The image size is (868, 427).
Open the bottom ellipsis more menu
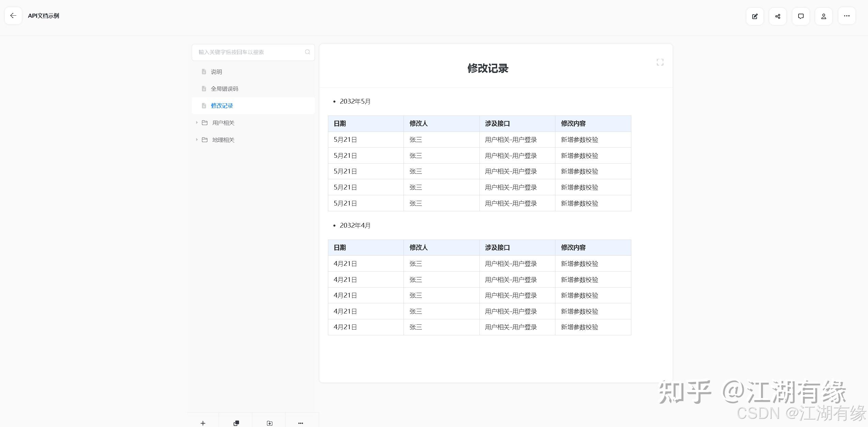coord(300,423)
